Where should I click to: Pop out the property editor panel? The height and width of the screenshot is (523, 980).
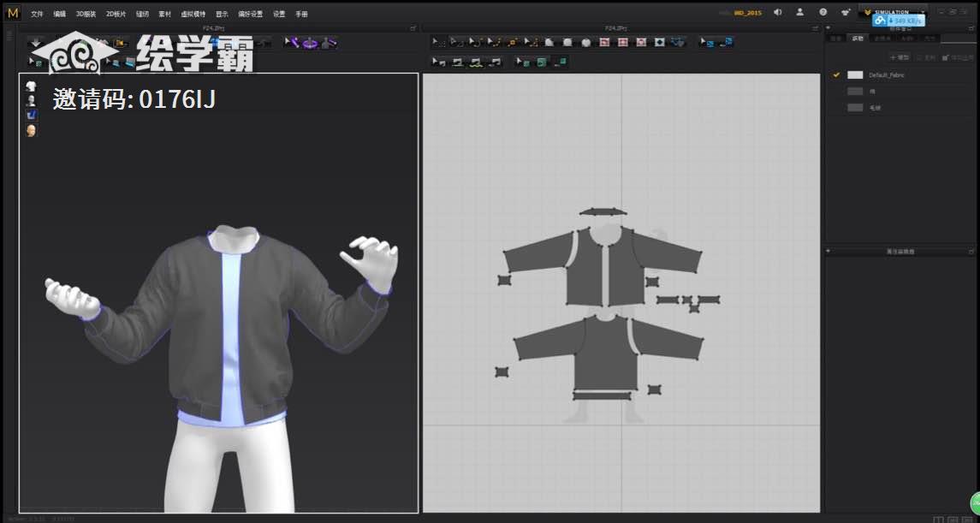pyautogui.click(x=971, y=251)
